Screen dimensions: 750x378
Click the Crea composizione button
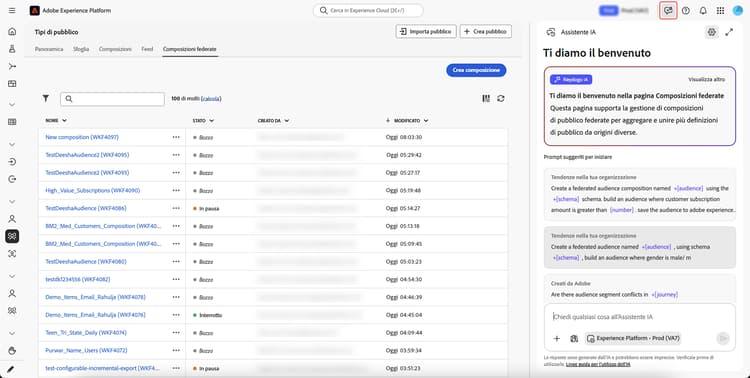point(476,70)
